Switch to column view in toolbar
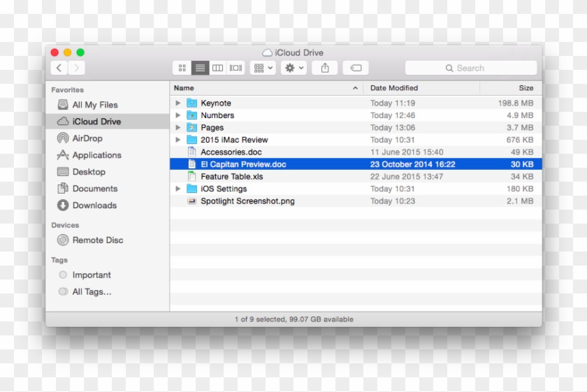The height and width of the screenshot is (392, 587). click(x=218, y=68)
